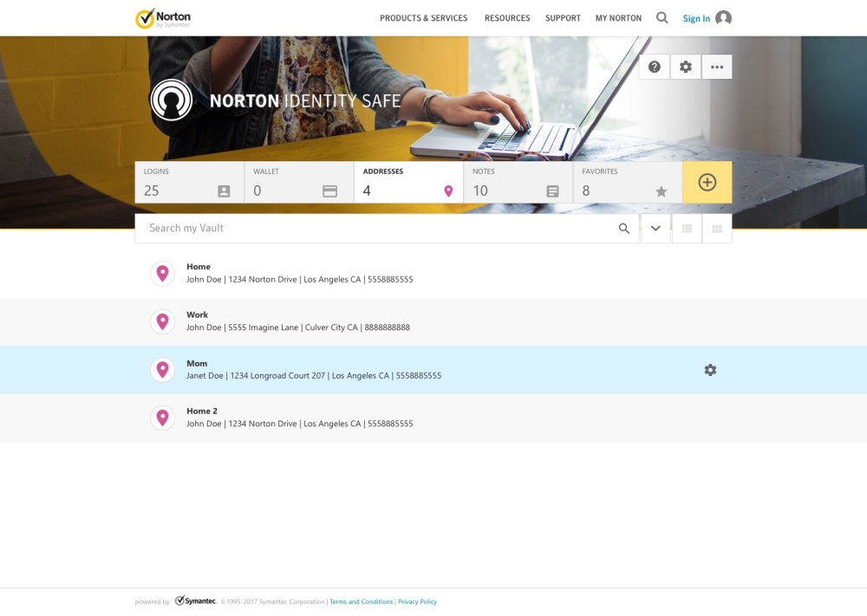This screenshot has width=867, height=616.
Task: Open the more options ellipsis menu
Action: point(717,67)
